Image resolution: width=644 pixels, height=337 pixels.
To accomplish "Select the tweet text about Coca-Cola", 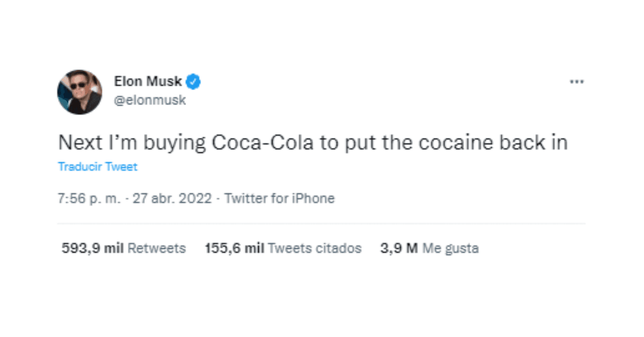I will (x=312, y=142).
